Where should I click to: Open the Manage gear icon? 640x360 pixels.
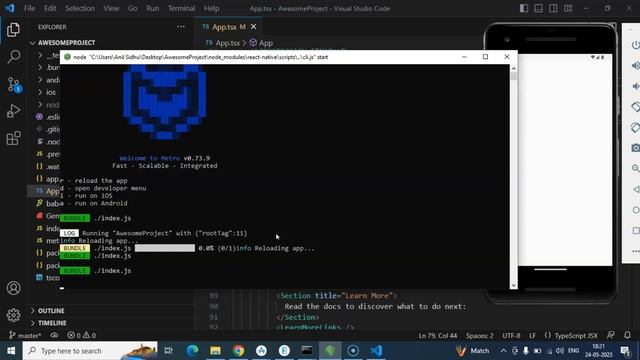tap(13, 315)
